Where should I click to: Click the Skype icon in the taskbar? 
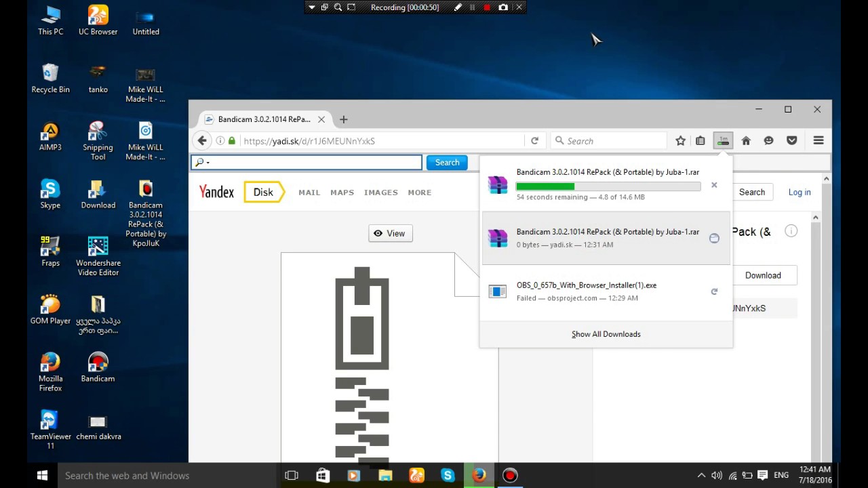[448, 475]
